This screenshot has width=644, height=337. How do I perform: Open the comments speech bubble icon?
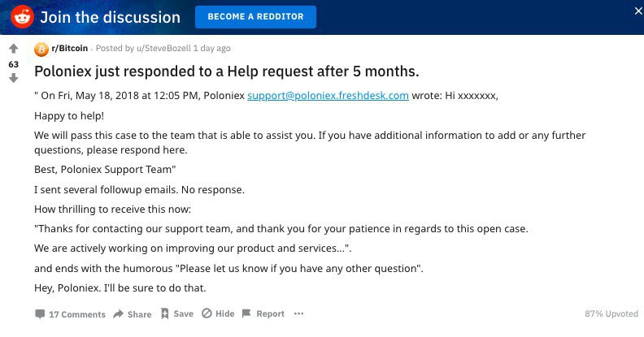tap(40, 314)
